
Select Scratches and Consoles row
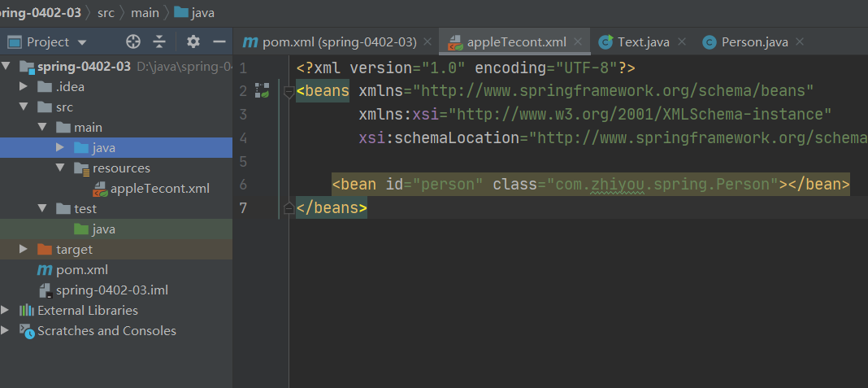pos(116,331)
